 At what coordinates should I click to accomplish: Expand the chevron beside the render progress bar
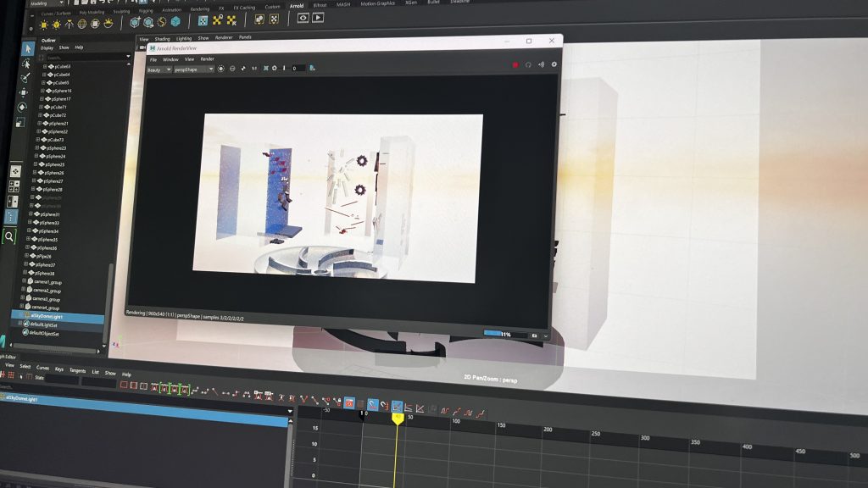pos(545,335)
